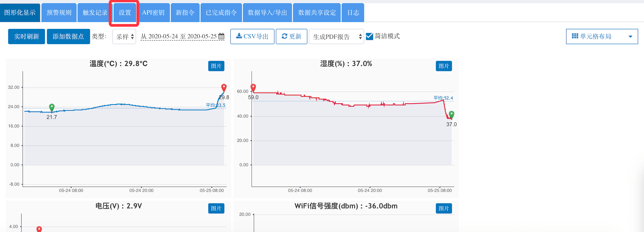This screenshot has width=644, height=232.
Task: Open the 已完成指令 tab
Action: (221, 13)
